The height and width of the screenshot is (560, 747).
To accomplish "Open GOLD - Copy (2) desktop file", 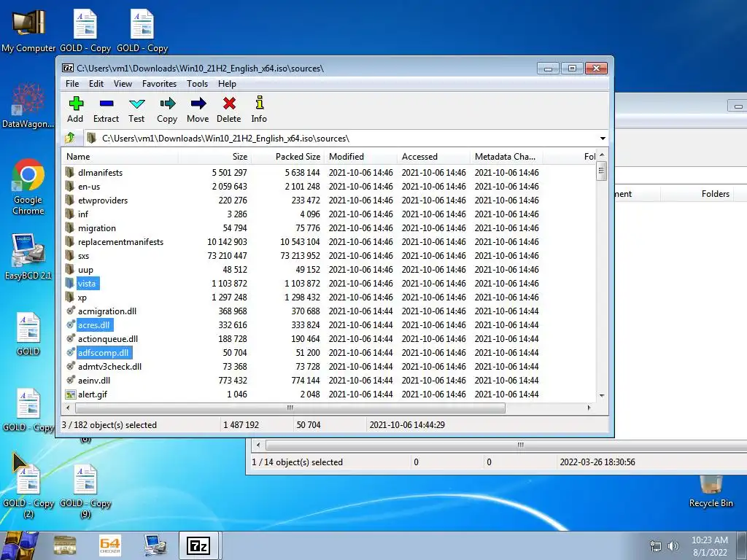I will point(28,491).
